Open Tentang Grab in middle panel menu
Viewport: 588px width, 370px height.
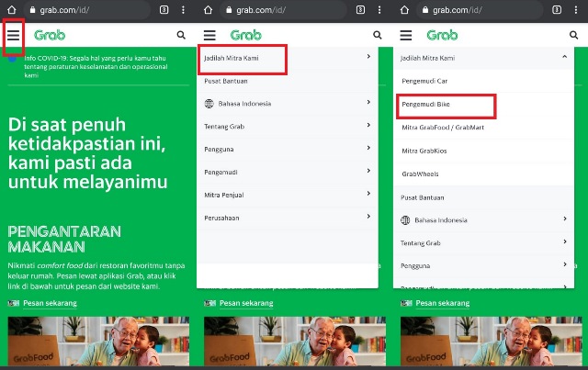point(224,127)
